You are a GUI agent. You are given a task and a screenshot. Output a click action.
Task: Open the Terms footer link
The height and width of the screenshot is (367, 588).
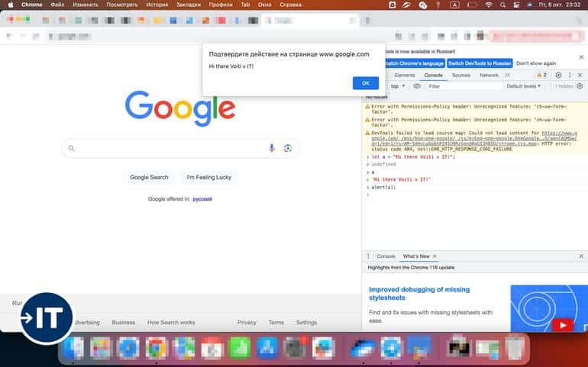tap(276, 323)
